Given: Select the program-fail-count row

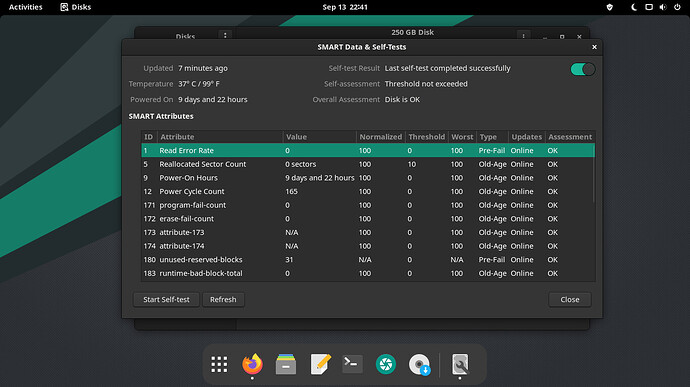Looking at the screenshot, I should (368, 205).
